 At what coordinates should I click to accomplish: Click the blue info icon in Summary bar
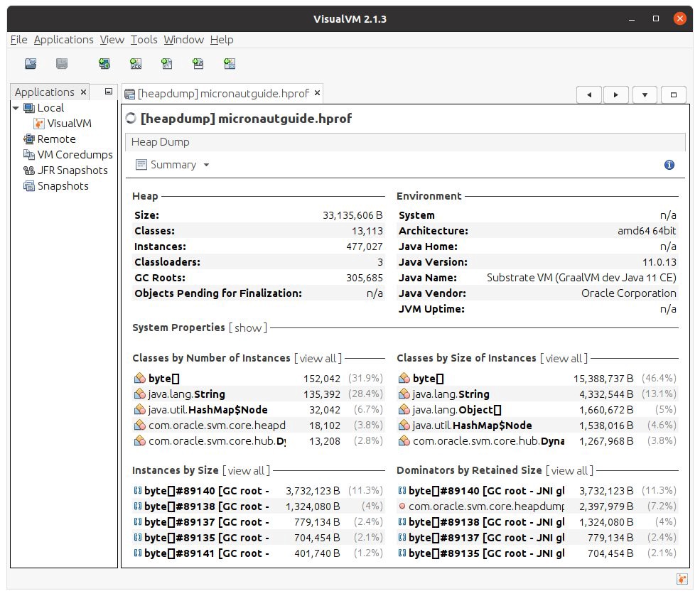pyautogui.click(x=669, y=165)
